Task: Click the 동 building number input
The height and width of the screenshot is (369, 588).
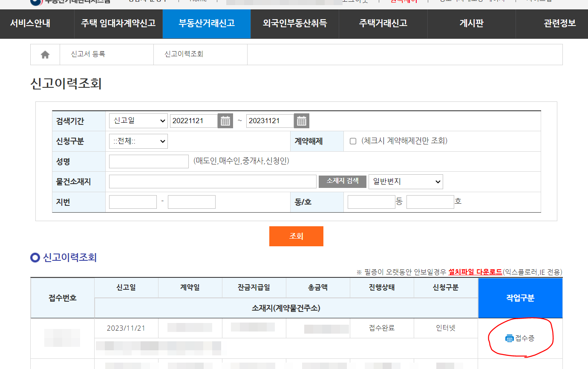Action: [372, 202]
